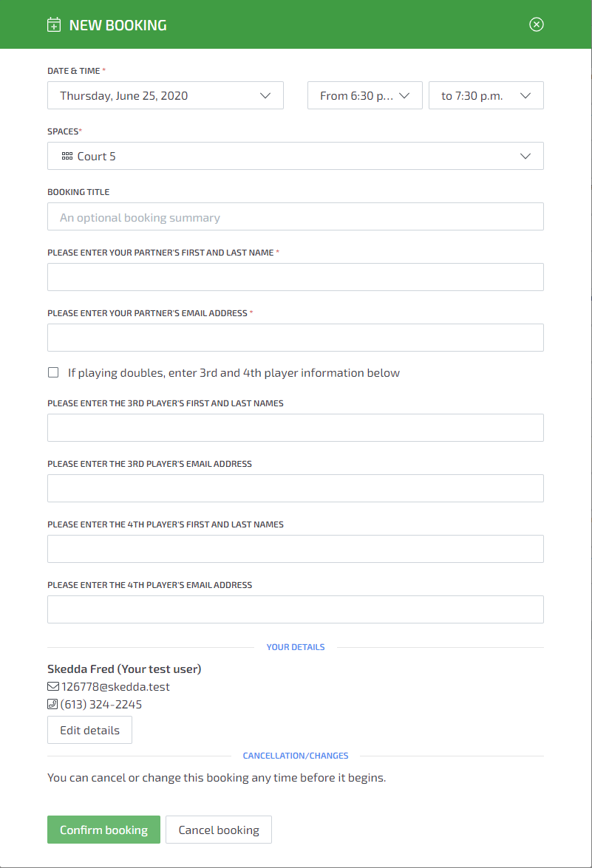Select the partner's email address field
The width and height of the screenshot is (592, 868).
[x=296, y=338]
